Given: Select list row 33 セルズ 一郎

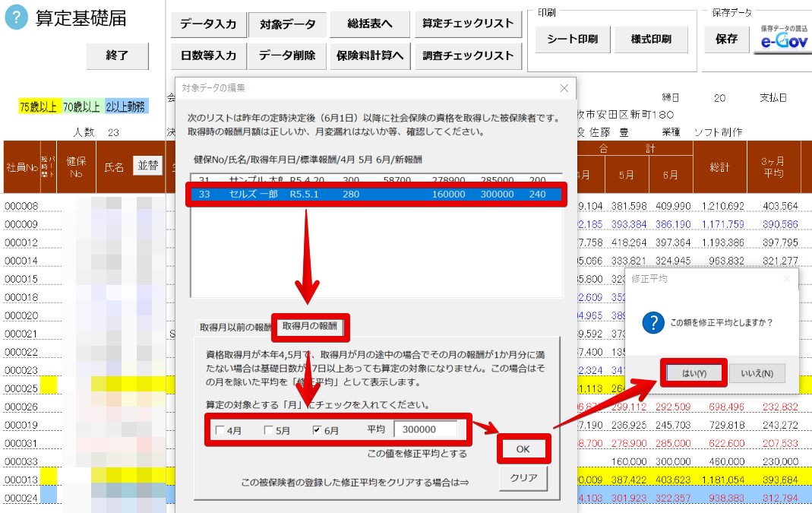Looking at the screenshot, I should [377, 195].
